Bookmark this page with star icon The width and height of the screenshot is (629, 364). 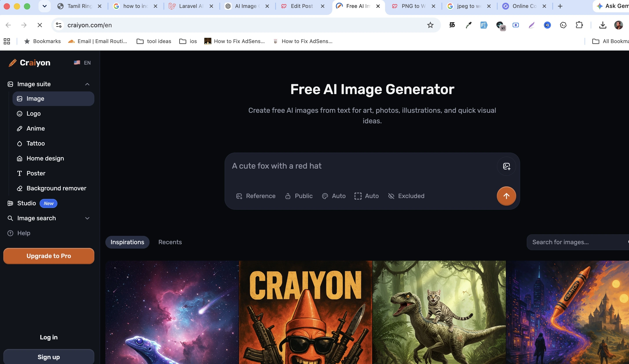[x=430, y=25]
